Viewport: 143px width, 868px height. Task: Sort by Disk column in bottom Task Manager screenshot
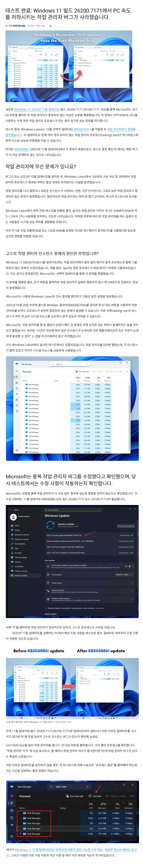pos(117,806)
